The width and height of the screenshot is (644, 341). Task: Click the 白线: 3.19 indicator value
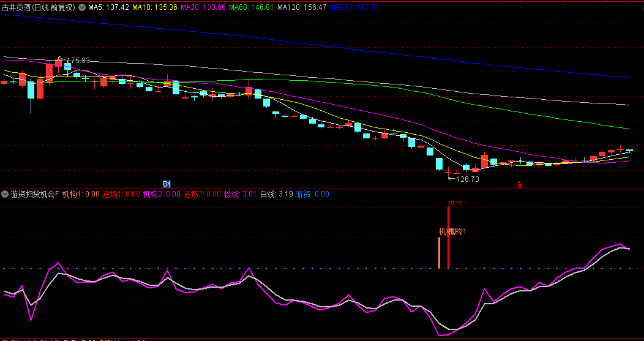coord(277,194)
